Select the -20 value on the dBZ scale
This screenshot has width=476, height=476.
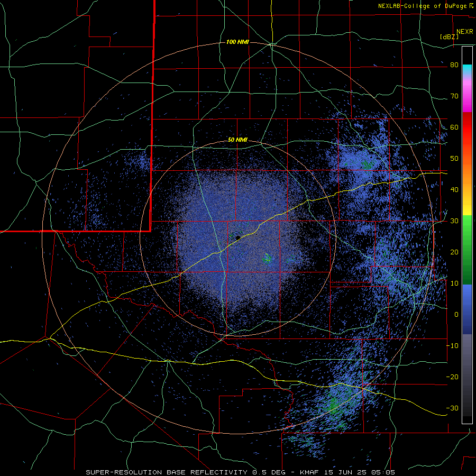point(452,377)
